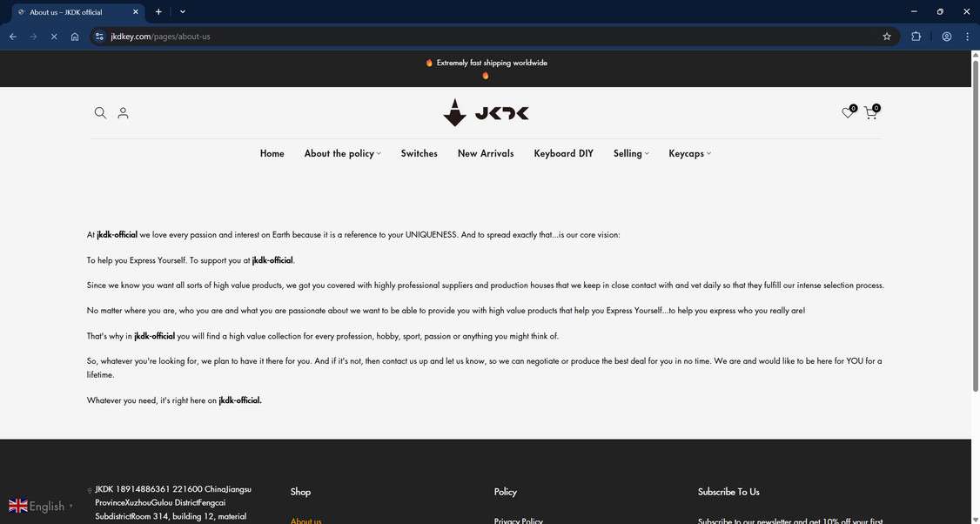The image size is (980, 524).
Task: Click the Policy footer heading
Action: click(x=505, y=492)
